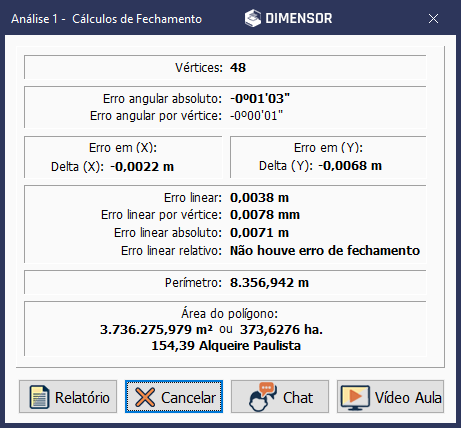Click the area in hectares 373,6276 ha
The image size is (461, 428).
pyautogui.click(x=281, y=330)
